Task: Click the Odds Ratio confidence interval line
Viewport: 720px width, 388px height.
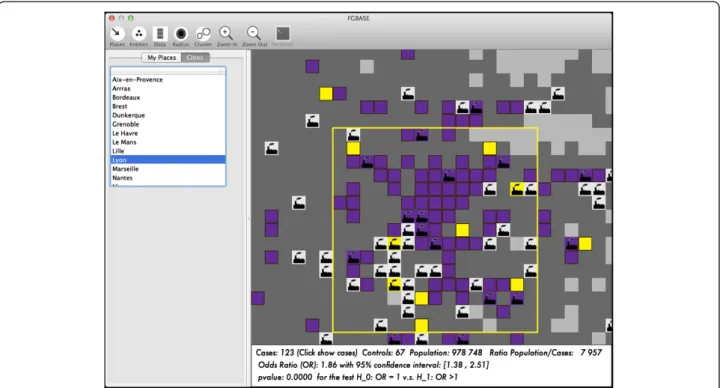Action: 373,365
